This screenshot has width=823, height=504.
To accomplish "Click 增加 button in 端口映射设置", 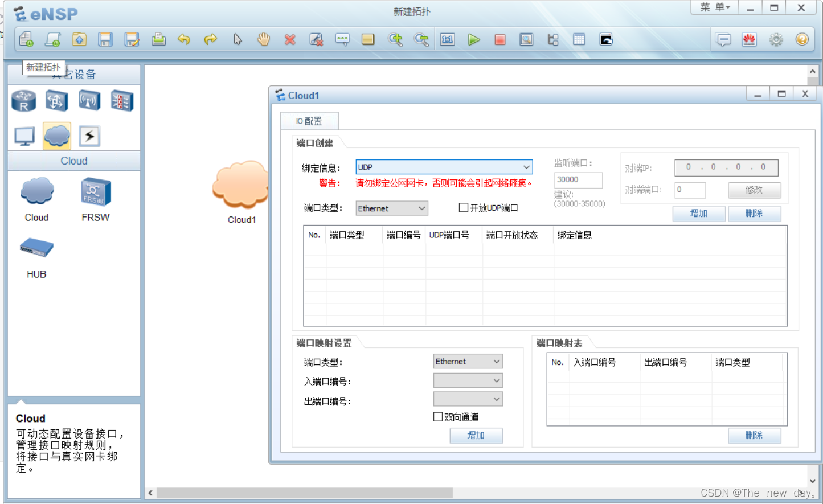I will click(x=476, y=436).
